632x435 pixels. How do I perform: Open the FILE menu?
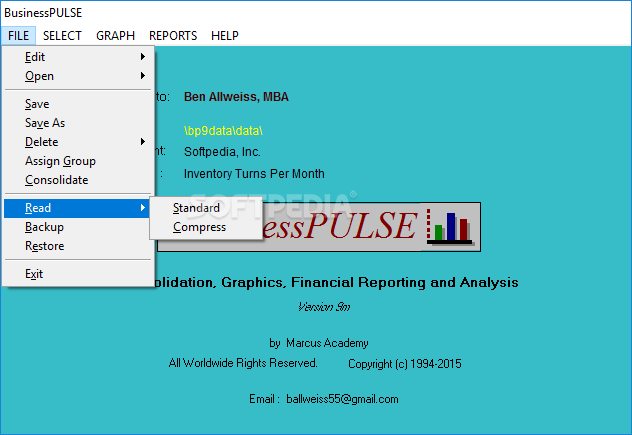(19, 36)
